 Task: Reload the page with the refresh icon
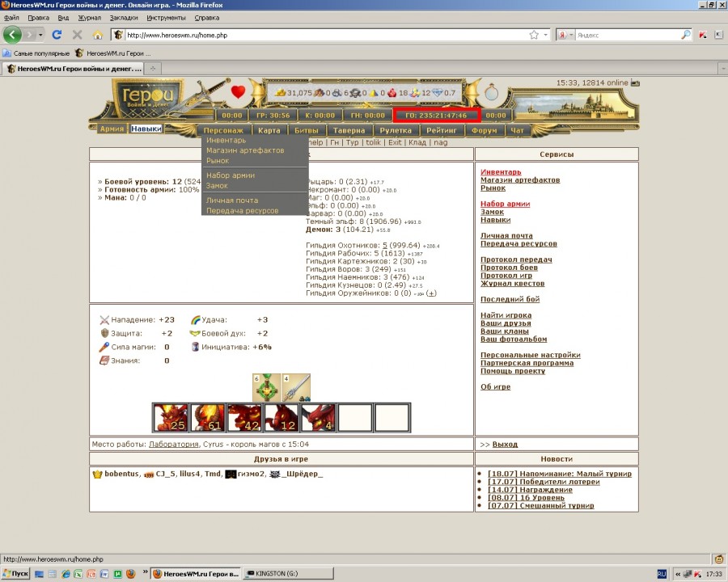[57, 35]
